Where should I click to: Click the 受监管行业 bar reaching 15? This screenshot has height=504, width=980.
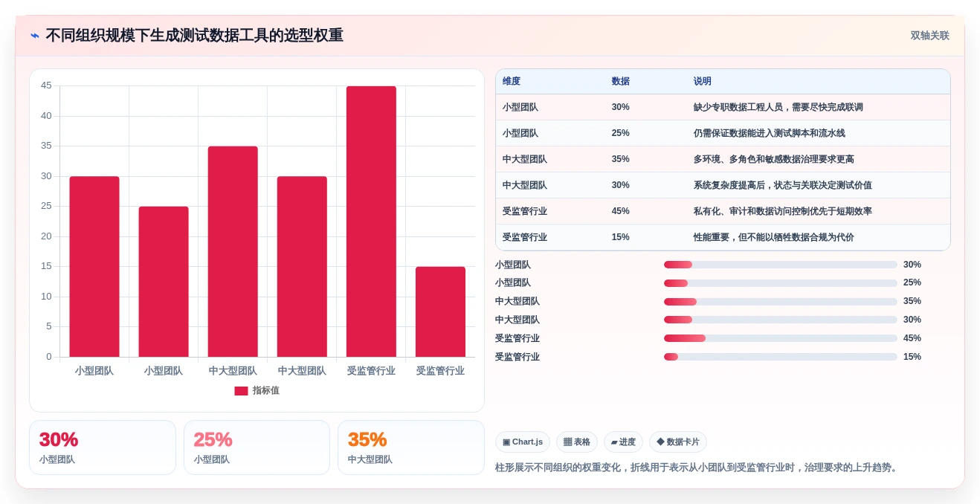[440, 312]
